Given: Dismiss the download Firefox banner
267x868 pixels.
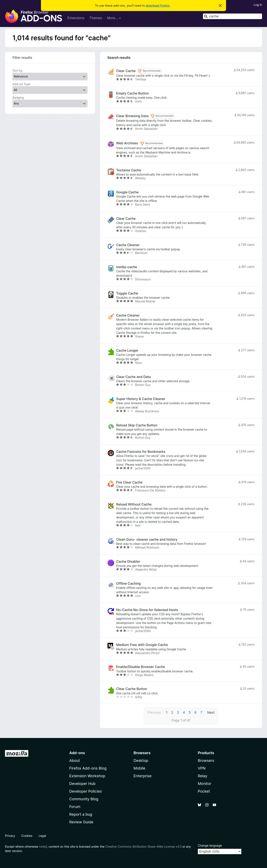Looking at the screenshot, I should 220,6.
